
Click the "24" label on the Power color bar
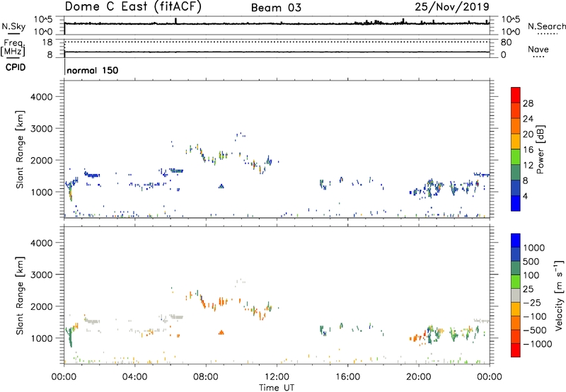pyautogui.click(x=528, y=119)
